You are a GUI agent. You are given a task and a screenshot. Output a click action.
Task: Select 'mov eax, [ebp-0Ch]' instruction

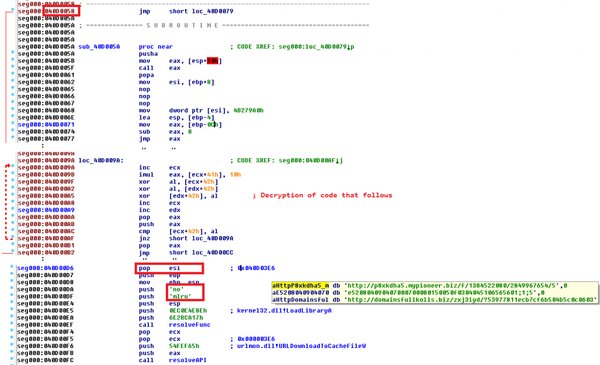click(x=180, y=124)
